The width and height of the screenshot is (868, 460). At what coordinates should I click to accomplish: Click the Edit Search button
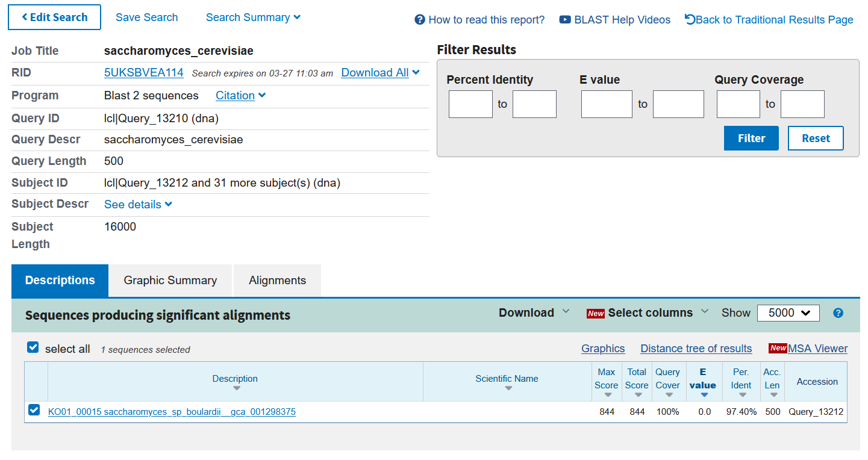click(55, 17)
